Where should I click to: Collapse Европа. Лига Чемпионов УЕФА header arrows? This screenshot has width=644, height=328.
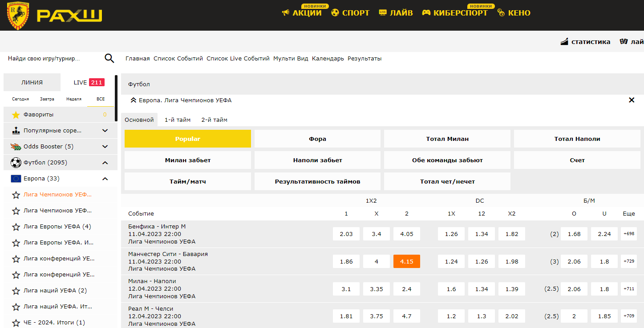(133, 100)
